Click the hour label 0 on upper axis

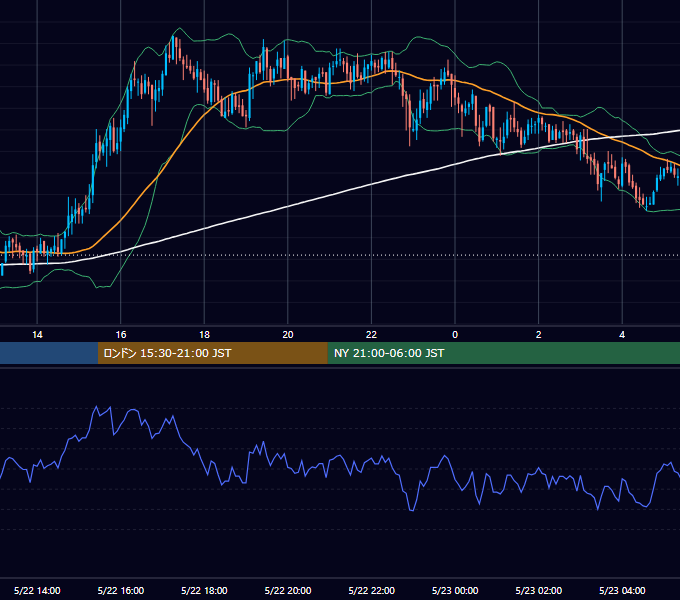(455, 335)
